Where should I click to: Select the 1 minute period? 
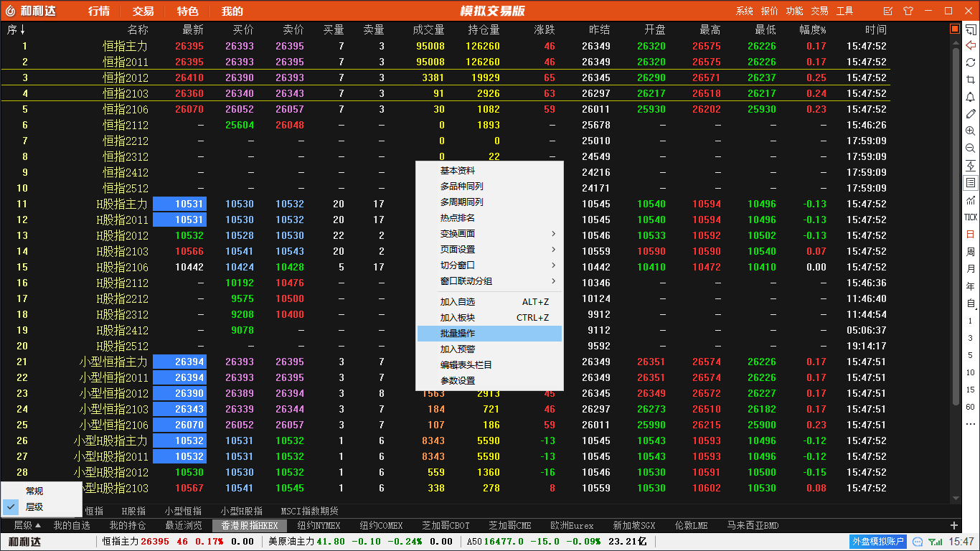coord(971,321)
